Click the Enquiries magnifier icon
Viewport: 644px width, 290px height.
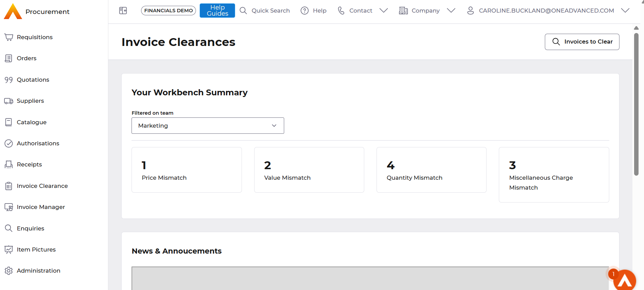[9, 228]
